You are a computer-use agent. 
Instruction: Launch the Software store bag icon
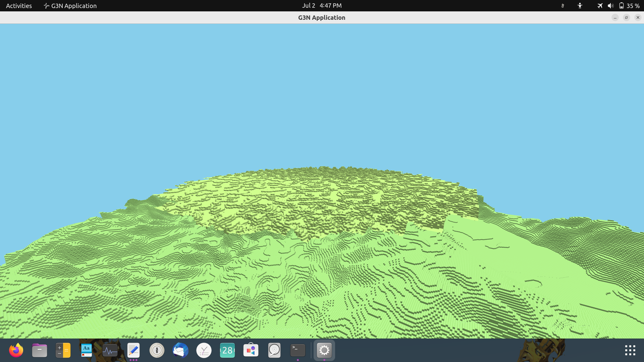pos(251,351)
